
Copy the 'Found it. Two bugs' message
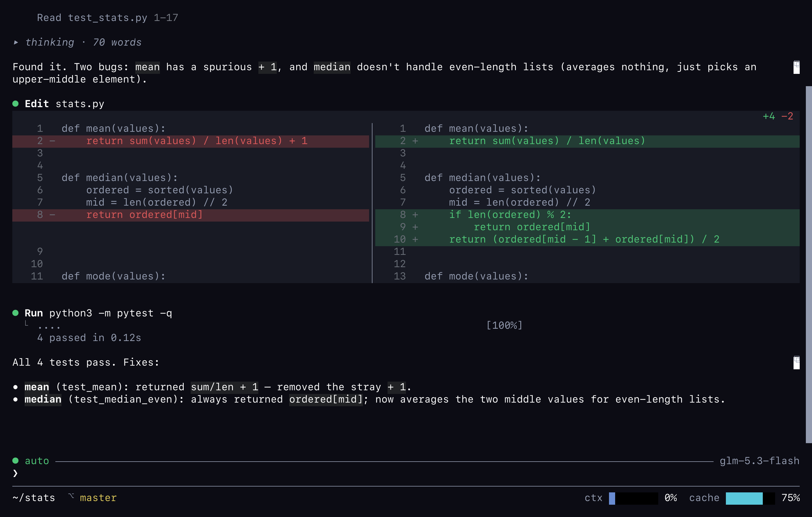(x=796, y=67)
